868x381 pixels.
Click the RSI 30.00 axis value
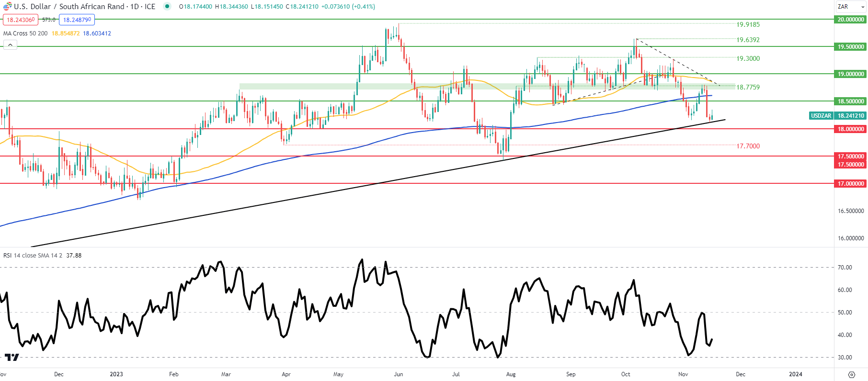[845, 358]
